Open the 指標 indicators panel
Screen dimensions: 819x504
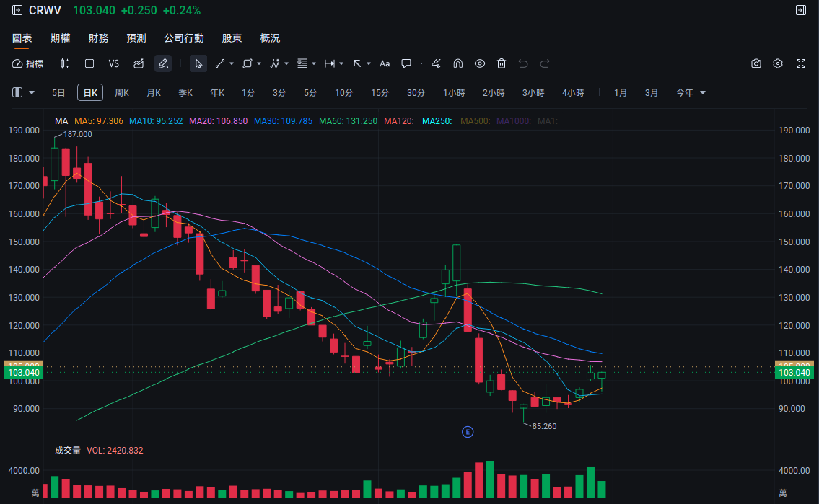pyautogui.click(x=27, y=63)
